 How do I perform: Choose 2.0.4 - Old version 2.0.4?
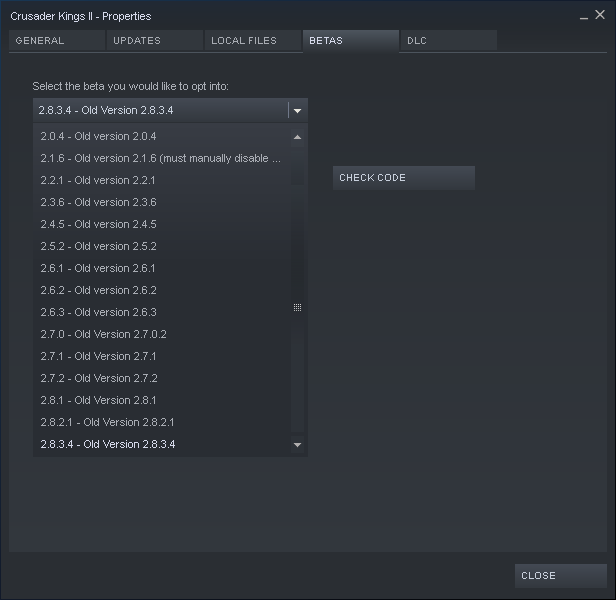(162, 136)
